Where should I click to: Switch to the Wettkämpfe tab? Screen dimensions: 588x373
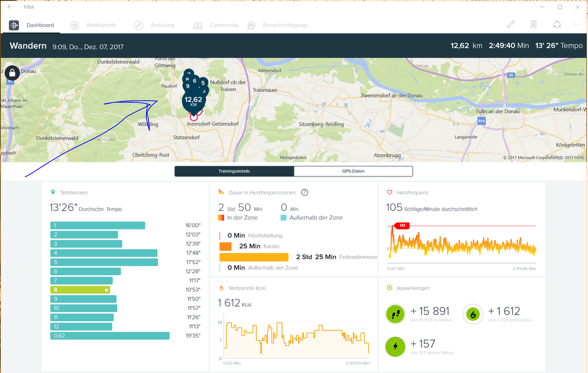(93, 25)
